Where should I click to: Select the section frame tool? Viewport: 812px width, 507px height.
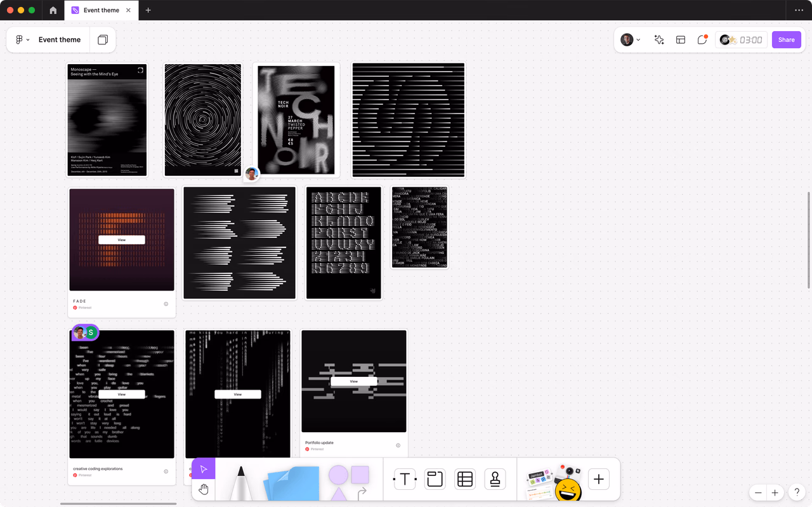tap(435, 479)
